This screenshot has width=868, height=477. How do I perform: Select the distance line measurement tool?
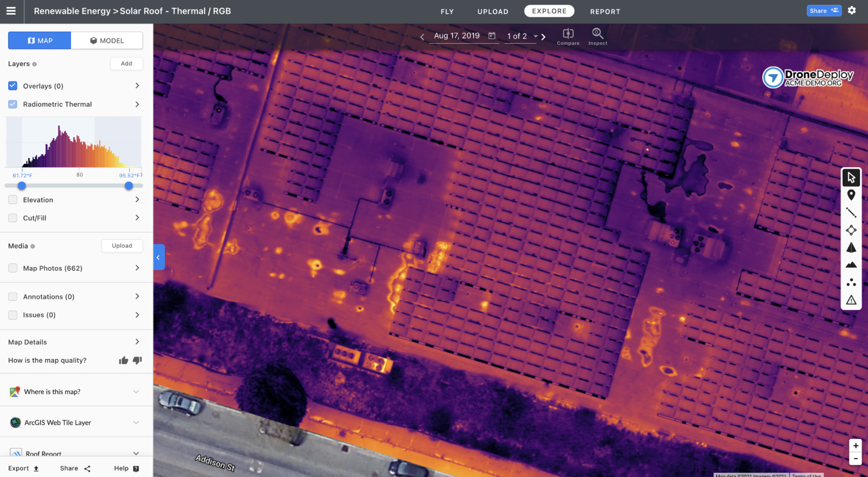point(851,213)
